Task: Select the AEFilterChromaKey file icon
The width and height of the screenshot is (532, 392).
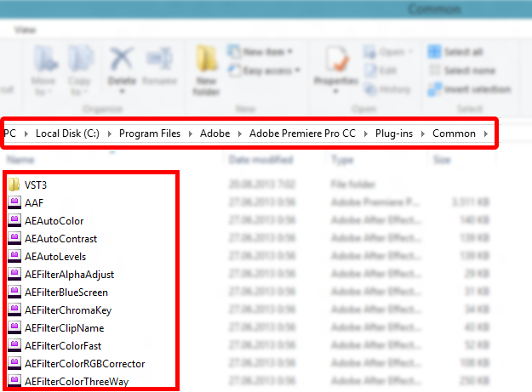Action: [x=14, y=310]
